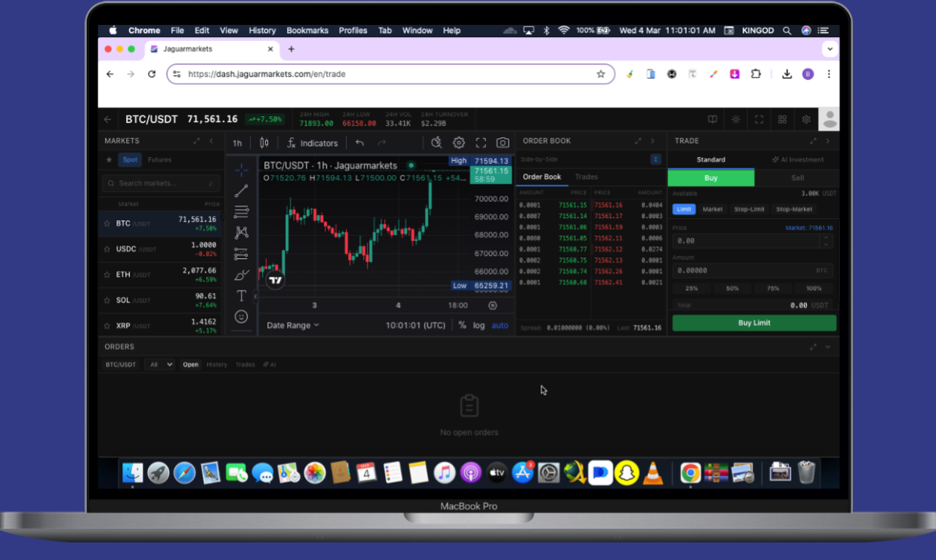Toggle page fullscreen in top header
Image resolution: width=936 pixels, height=560 pixels.
click(759, 119)
